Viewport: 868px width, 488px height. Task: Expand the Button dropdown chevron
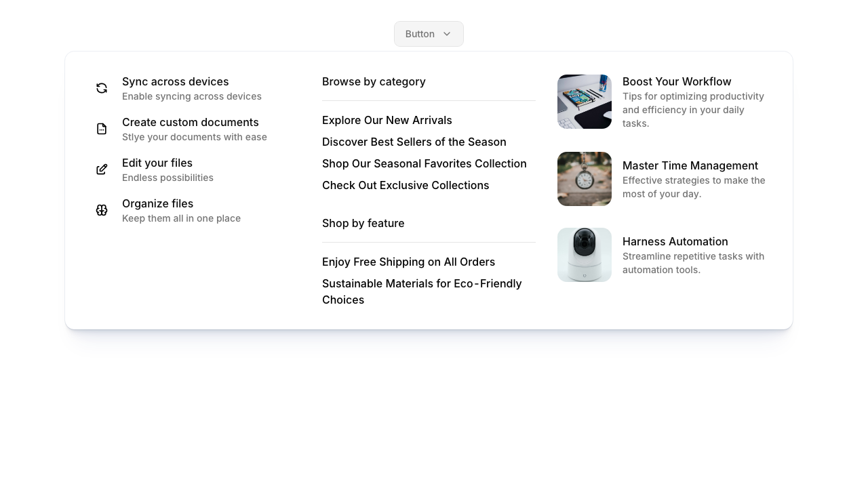[x=447, y=34]
